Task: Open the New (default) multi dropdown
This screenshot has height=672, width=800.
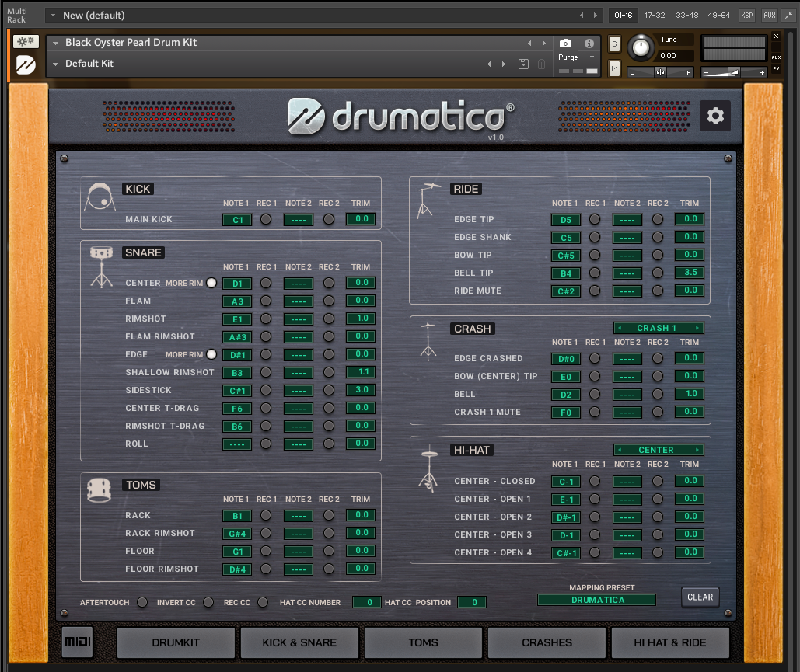Action: coord(53,15)
